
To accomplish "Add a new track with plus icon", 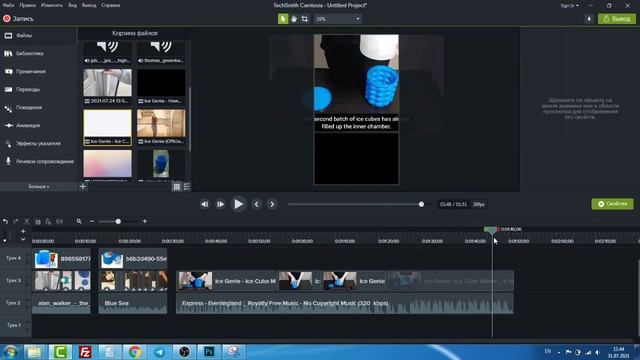I will [x=23, y=231].
